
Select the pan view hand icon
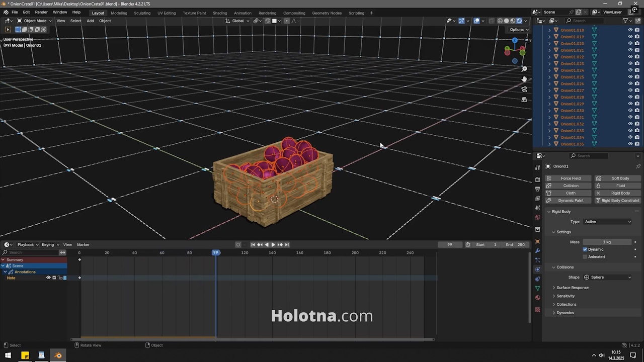point(524,79)
